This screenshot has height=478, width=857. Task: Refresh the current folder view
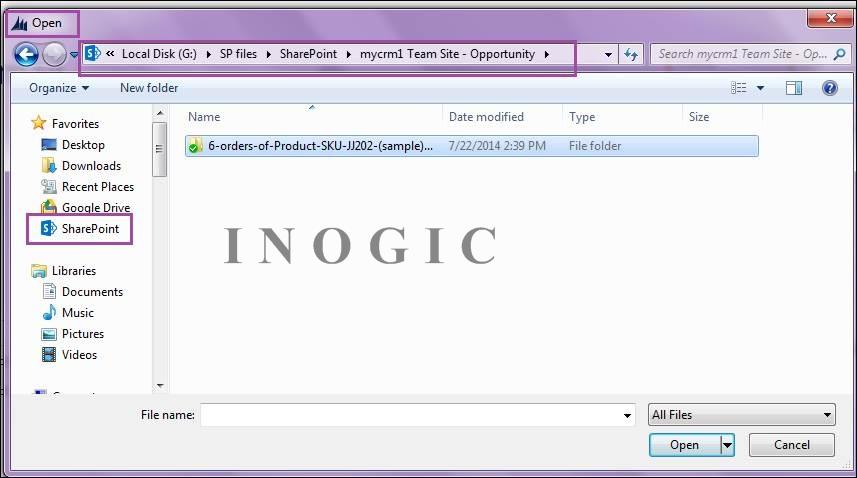tap(631, 55)
